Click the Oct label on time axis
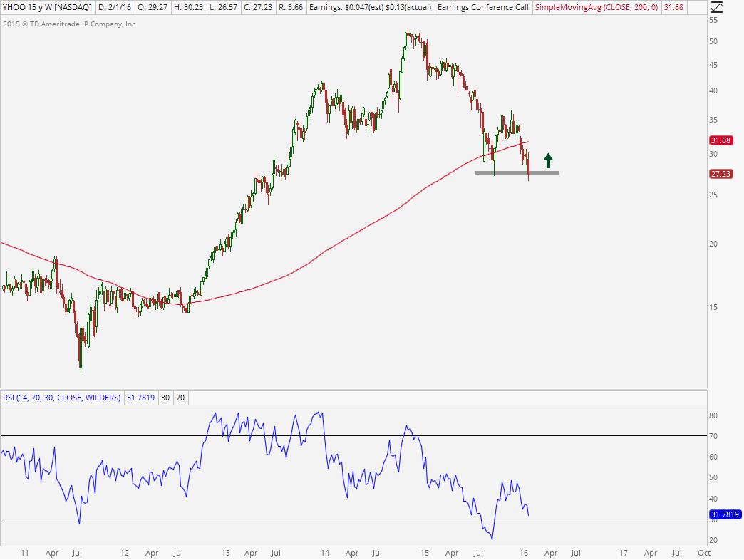This screenshot has height=560, width=744. [704, 553]
